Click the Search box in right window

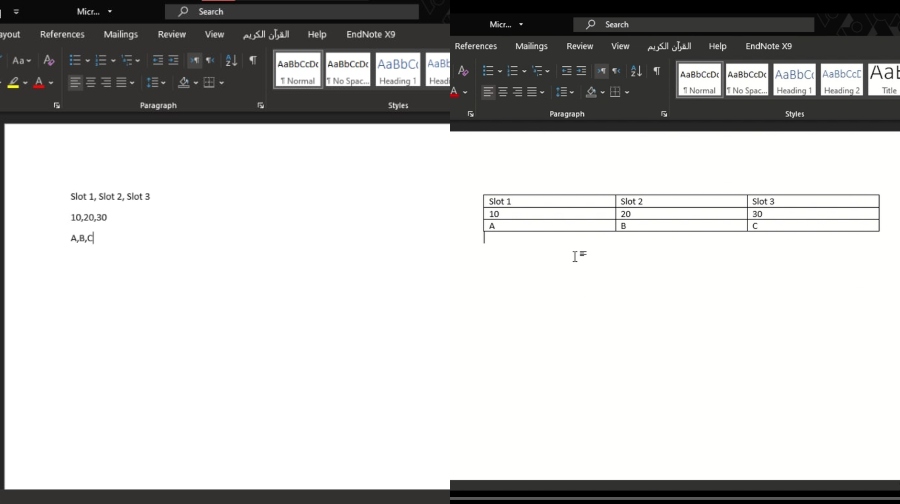point(700,24)
